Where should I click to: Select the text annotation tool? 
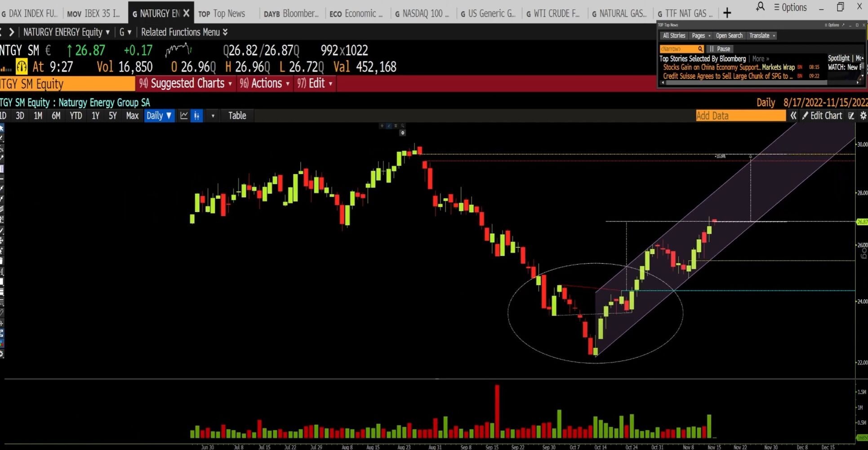(2, 271)
